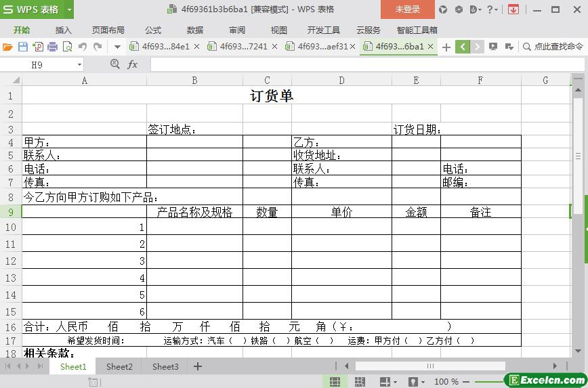Add a new worksheet with the plus button
This screenshot has height=388, width=588.
198,366
